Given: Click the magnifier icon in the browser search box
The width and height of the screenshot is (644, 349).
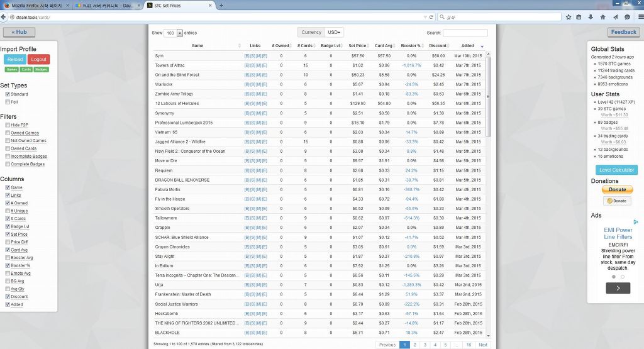Looking at the screenshot, I should tap(442, 17).
